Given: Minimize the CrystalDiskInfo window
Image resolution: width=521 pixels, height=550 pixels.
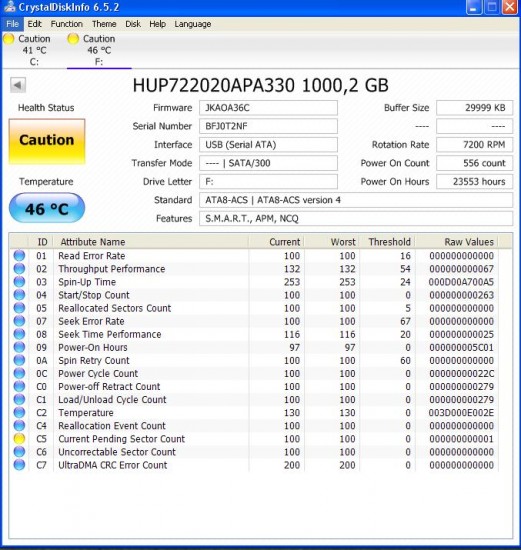Looking at the screenshot, I should coord(474,7).
